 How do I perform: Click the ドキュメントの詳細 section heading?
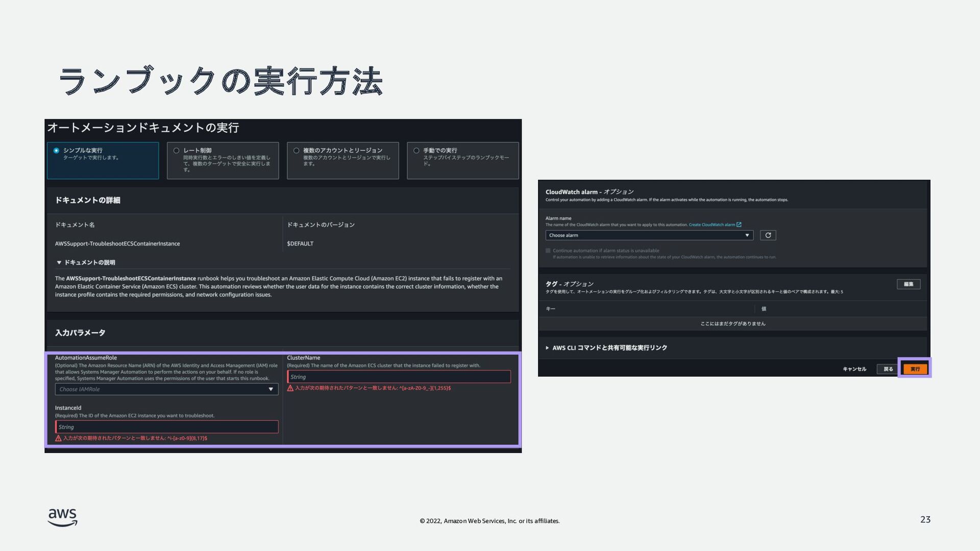88,200
